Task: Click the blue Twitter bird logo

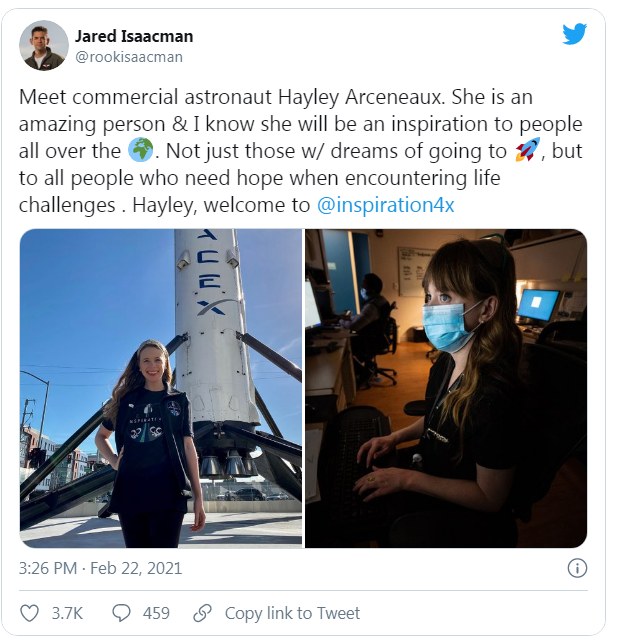Action: click(574, 34)
